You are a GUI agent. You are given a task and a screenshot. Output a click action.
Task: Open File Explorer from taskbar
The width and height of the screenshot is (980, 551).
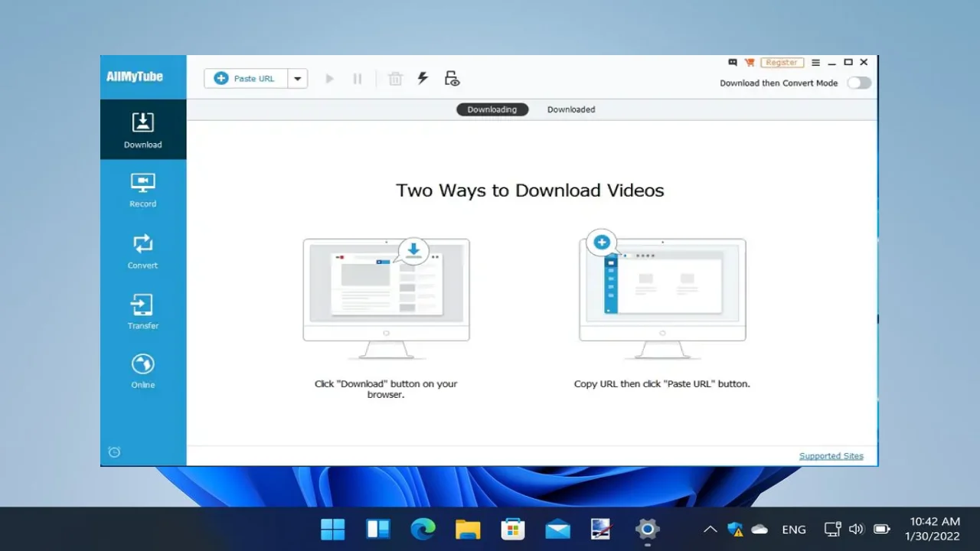coord(468,529)
